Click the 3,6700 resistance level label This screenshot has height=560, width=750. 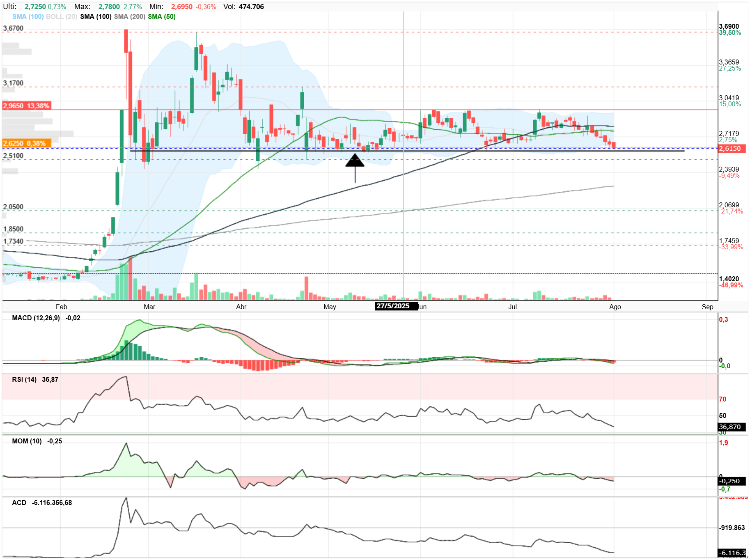coord(13,28)
